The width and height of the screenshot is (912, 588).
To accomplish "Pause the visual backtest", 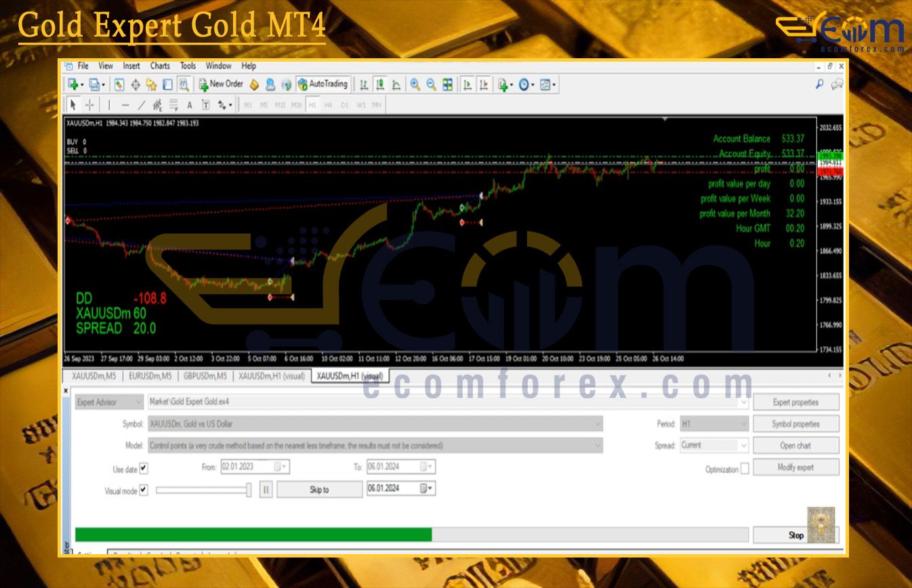I will tap(266, 490).
